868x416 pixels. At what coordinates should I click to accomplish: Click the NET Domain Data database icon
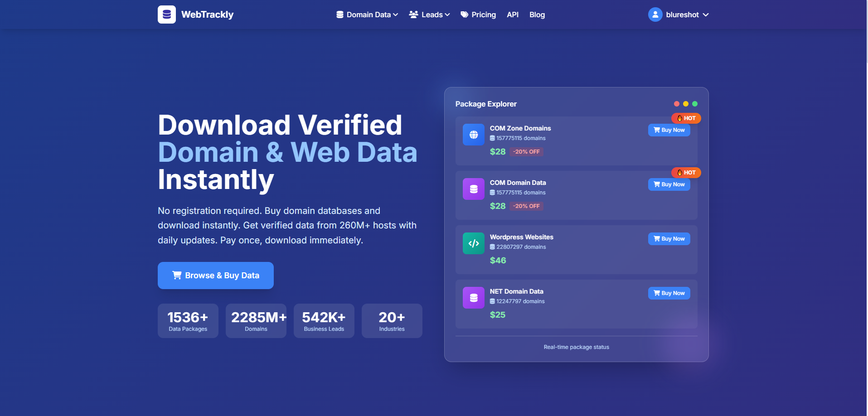click(473, 297)
